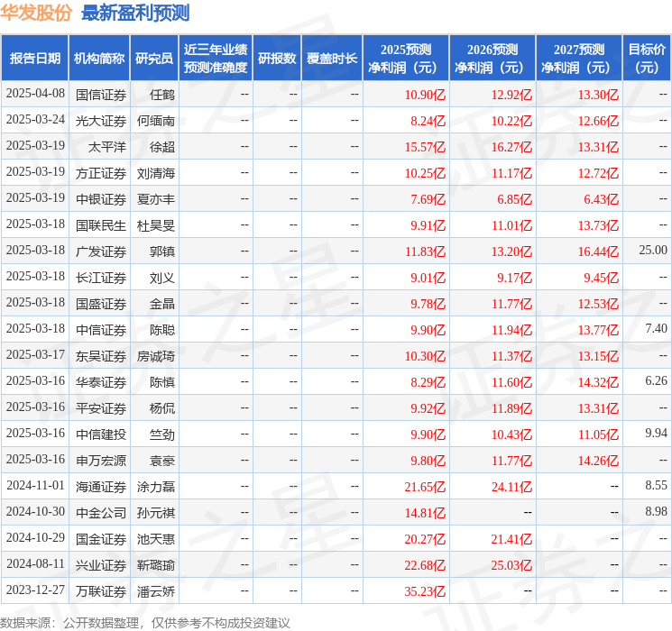Click the 2026预测净利润 column header
This screenshot has width=672, height=631.
492,59
